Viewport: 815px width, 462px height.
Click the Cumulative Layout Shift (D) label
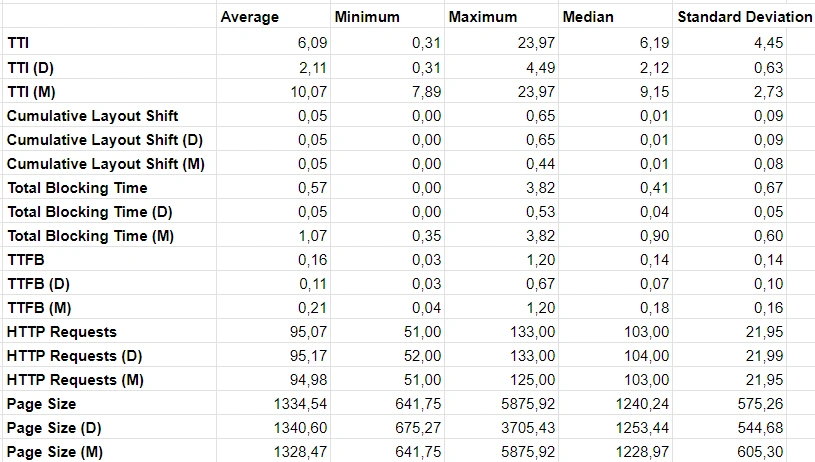105,140
